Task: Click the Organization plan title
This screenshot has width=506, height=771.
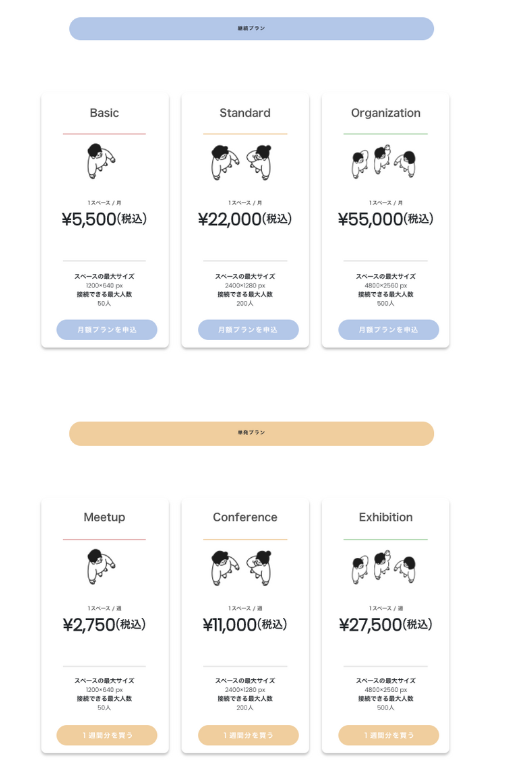Action: 386,113
